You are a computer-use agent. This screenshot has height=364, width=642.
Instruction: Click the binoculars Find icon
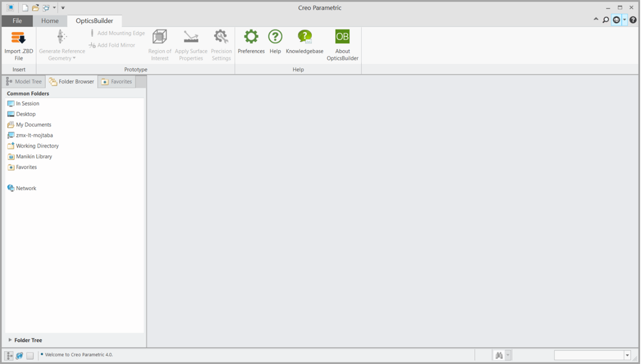point(499,355)
